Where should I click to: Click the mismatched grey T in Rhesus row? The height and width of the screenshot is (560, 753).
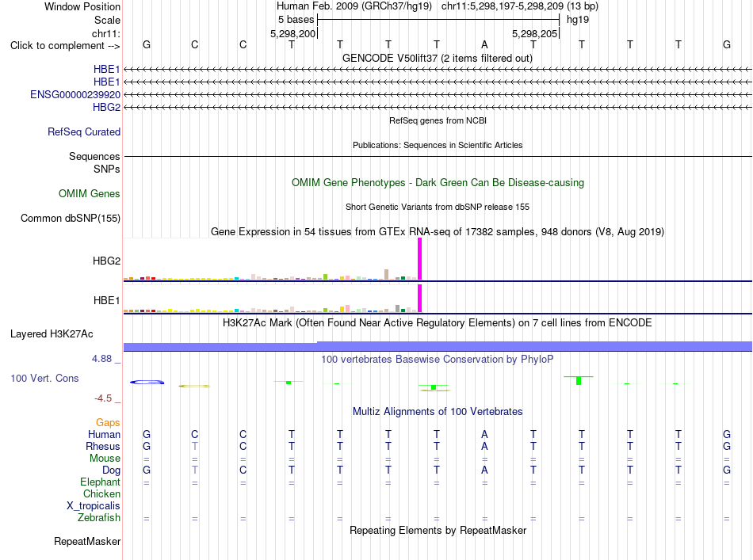[194, 446]
